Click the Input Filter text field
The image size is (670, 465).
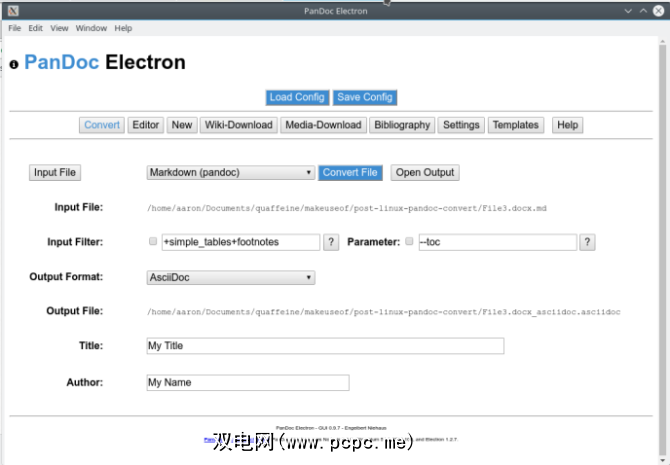(x=241, y=242)
